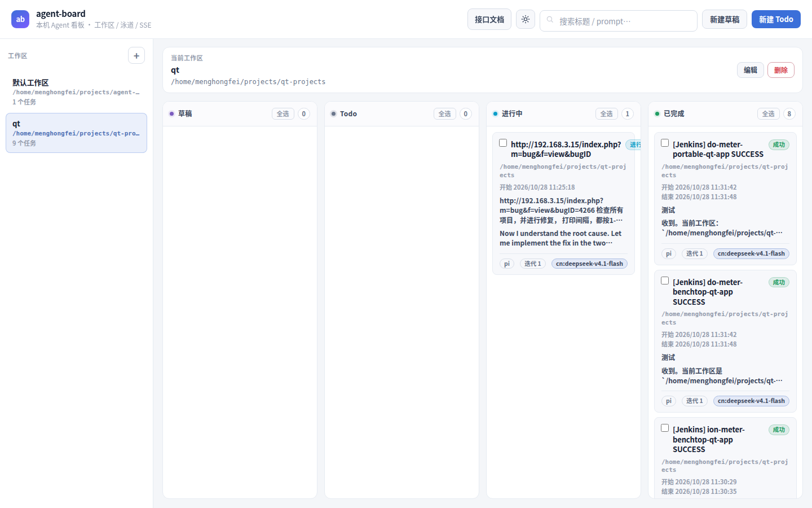
Task: Open the ion-meter-benchtop-qt-app SUCCESS card title
Action: [x=708, y=439]
